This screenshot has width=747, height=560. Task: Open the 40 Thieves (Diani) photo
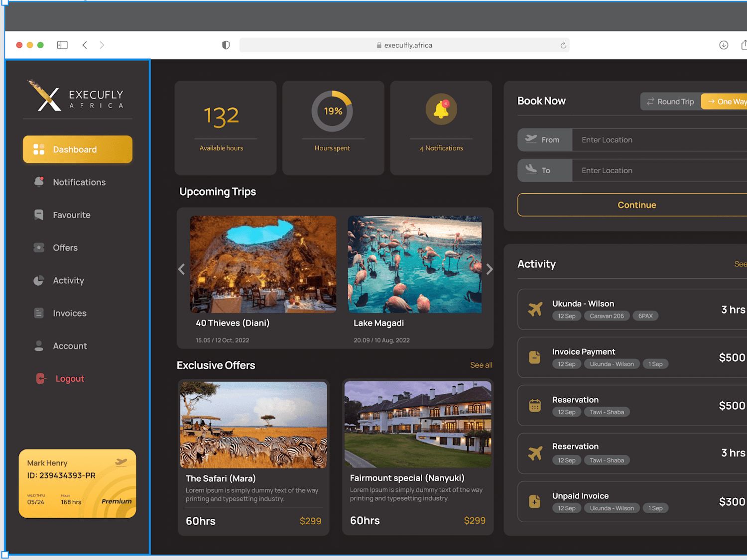pos(263,264)
